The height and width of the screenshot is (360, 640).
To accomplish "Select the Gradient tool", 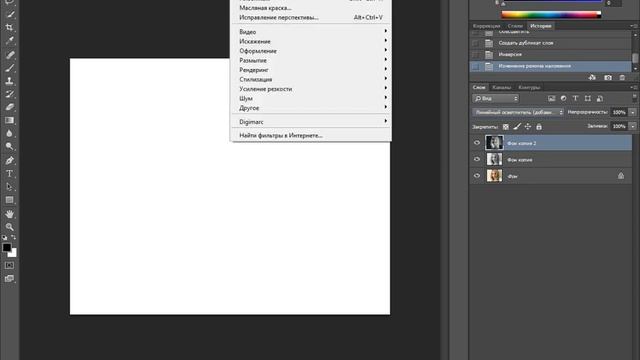I will click(x=10, y=120).
